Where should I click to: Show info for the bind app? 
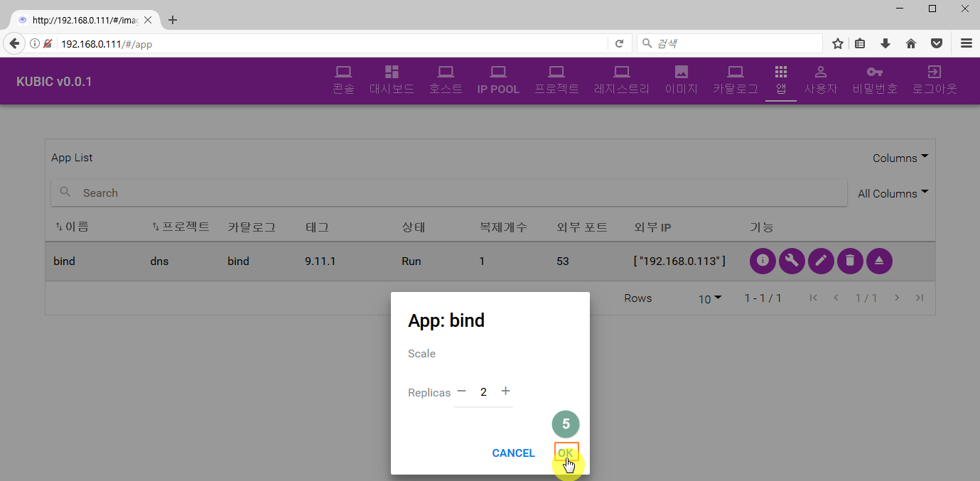tap(763, 261)
